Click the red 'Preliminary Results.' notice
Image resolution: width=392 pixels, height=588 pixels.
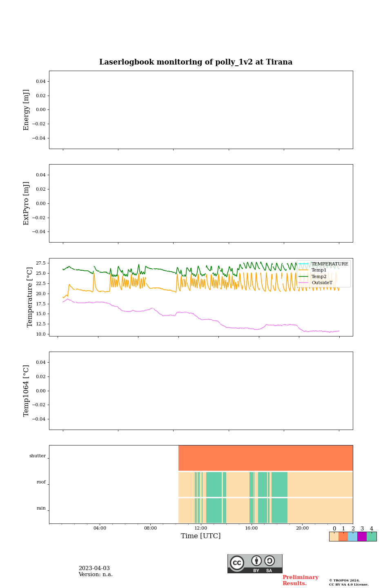coord(300,580)
